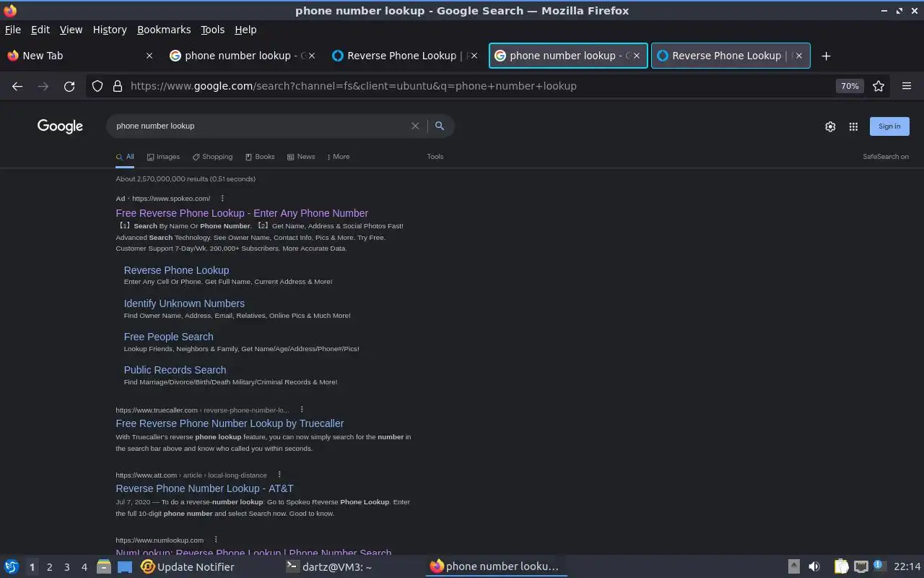Open the Identify Unknown Numbers sitelink

coord(184,303)
